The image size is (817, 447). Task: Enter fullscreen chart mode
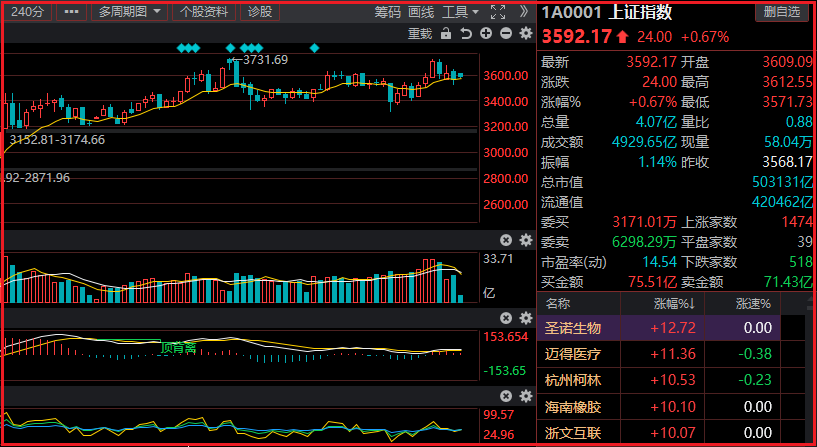[x=498, y=12]
